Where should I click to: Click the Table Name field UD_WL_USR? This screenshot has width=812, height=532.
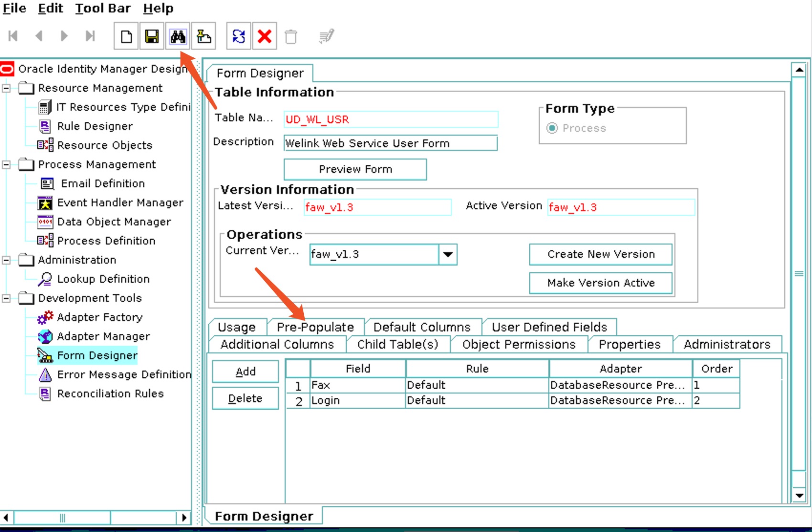391,119
